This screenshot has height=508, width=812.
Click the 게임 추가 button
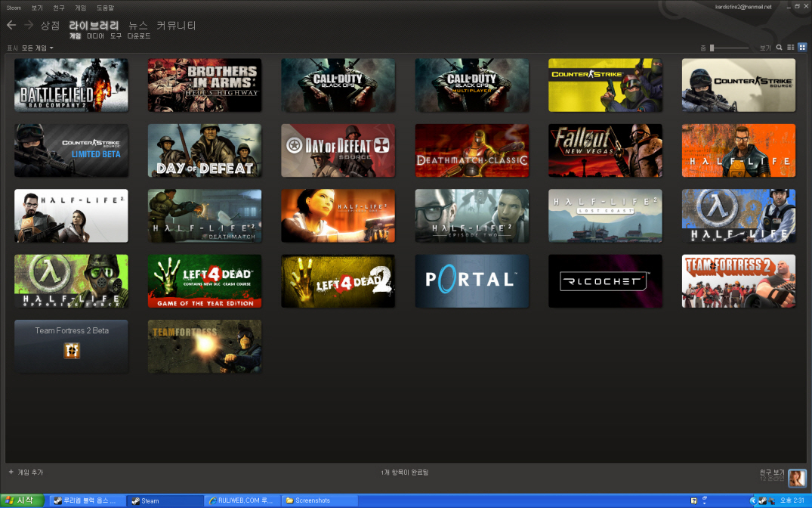pyautogui.click(x=26, y=472)
